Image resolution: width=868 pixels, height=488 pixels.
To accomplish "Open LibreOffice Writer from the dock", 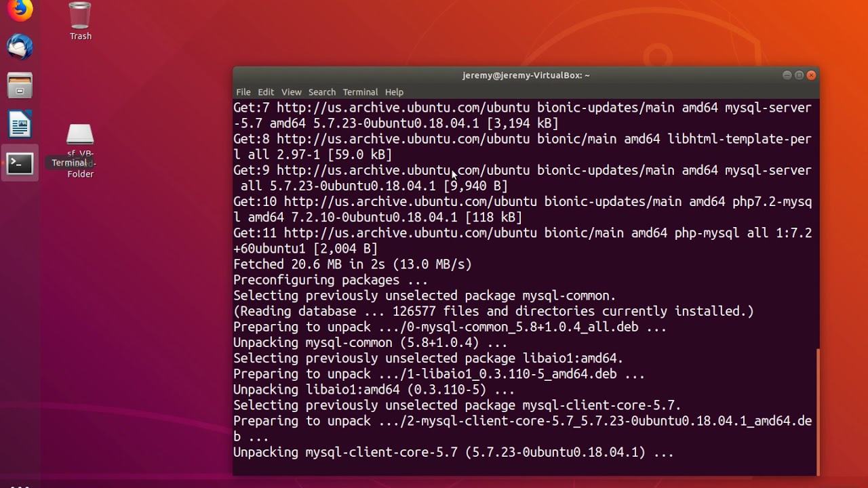I will coord(20,125).
